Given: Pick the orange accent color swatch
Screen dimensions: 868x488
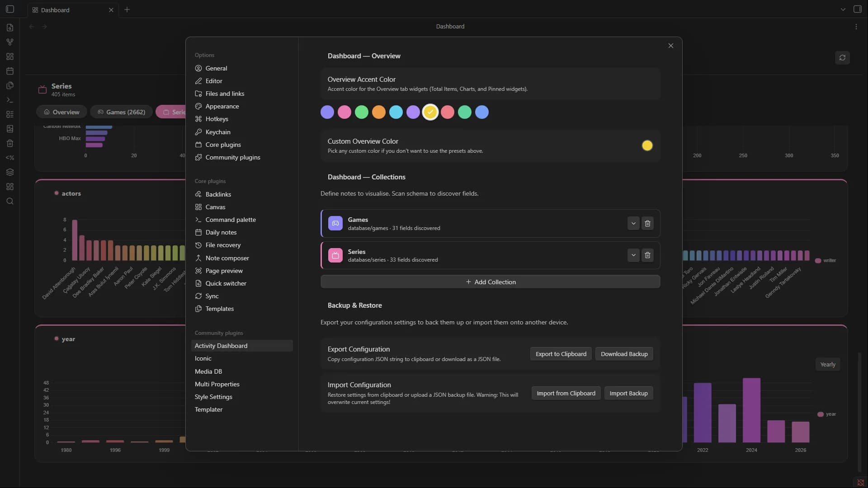Looking at the screenshot, I should click(379, 112).
